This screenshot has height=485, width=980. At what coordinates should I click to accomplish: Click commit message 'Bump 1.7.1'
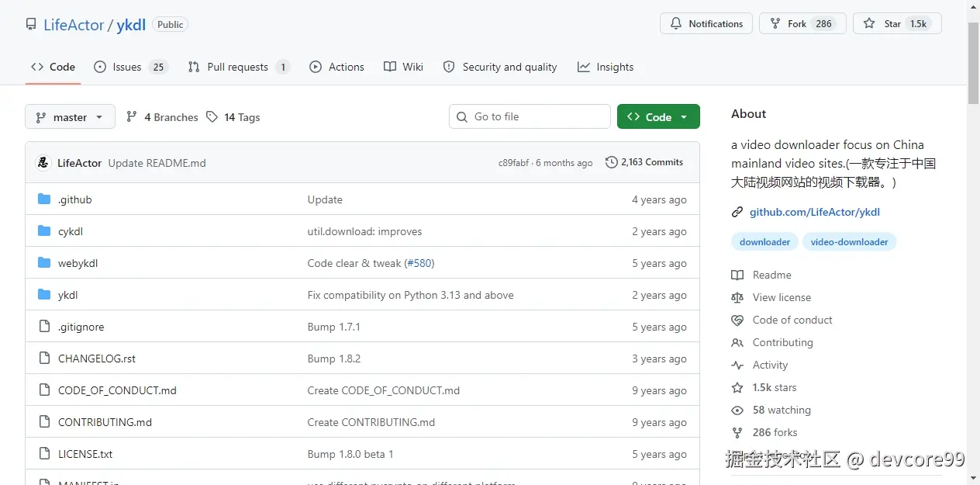tap(334, 327)
